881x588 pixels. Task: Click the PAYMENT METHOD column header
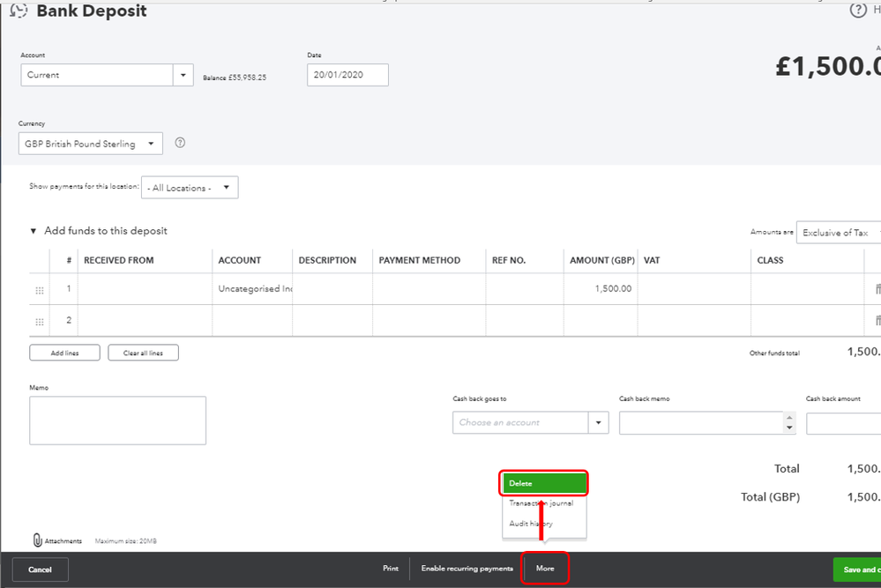point(419,260)
